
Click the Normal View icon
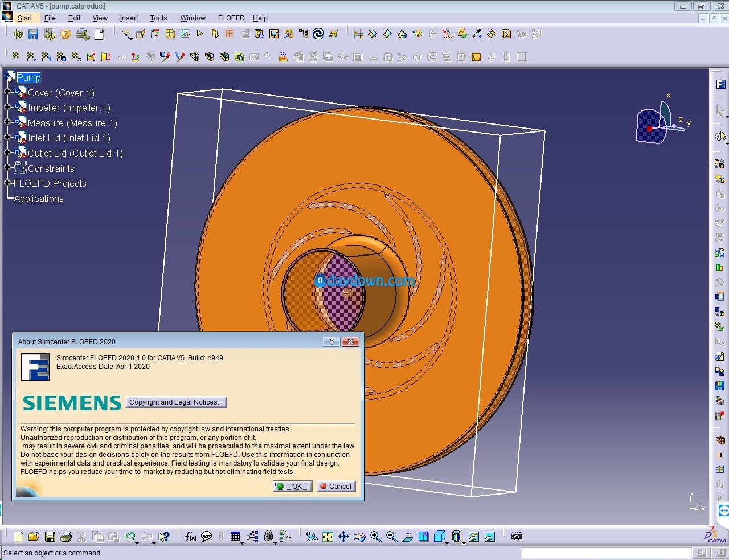click(x=407, y=536)
